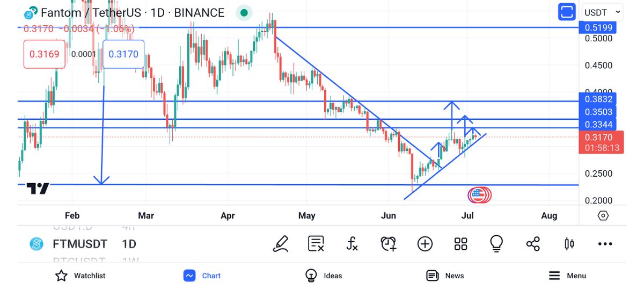Screen dimensions: 644x289
Task: Open the drawing tools pencil icon
Action: pyautogui.click(x=281, y=244)
